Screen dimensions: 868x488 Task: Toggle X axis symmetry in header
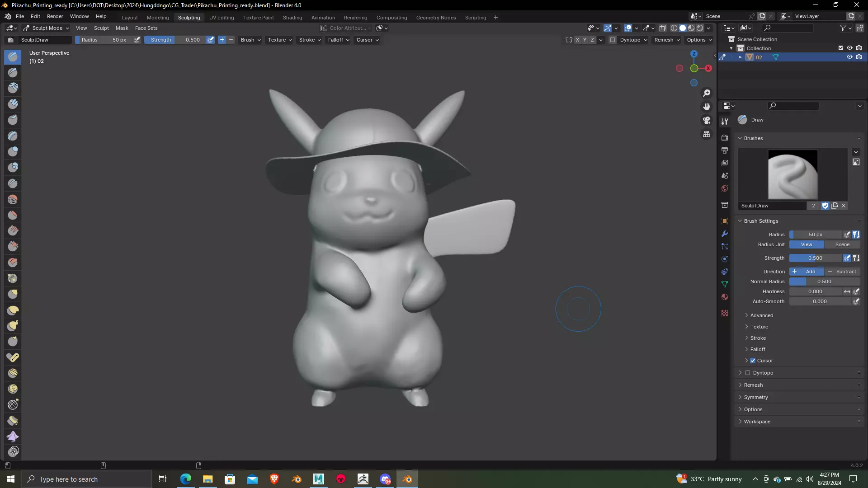click(x=577, y=40)
